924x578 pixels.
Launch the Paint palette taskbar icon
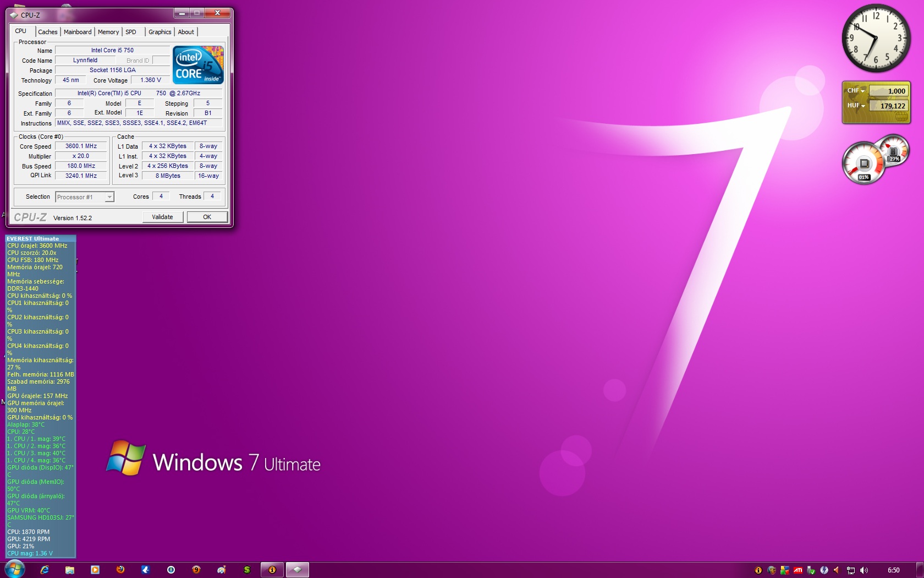click(222, 570)
